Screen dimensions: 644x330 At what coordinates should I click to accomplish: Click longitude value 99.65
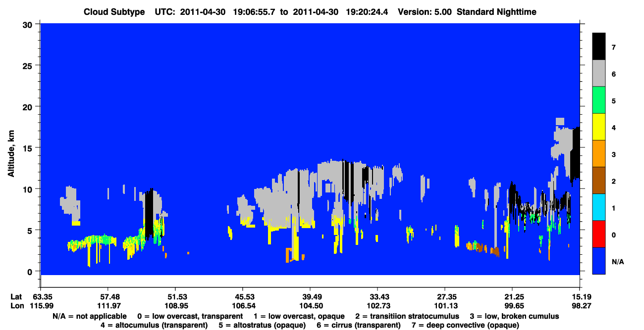click(512, 306)
